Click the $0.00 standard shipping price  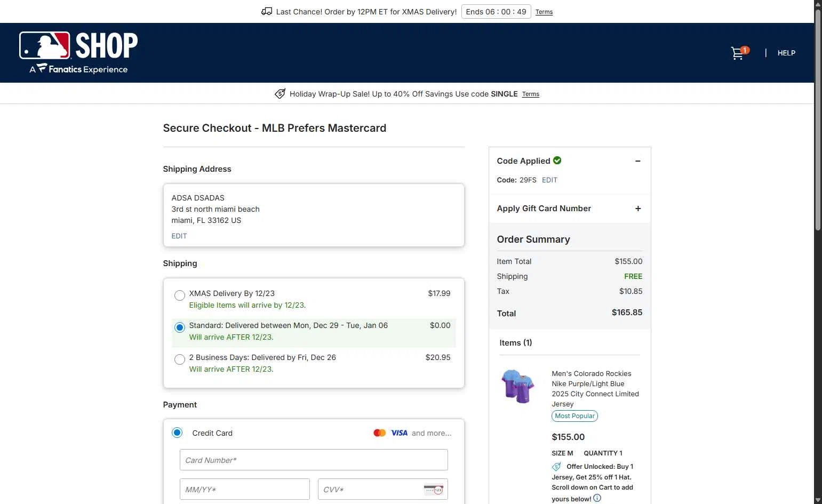(440, 325)
